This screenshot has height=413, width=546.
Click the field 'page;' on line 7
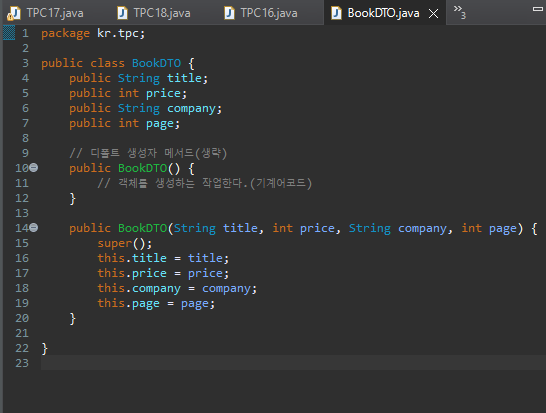[x=163, y=123]
